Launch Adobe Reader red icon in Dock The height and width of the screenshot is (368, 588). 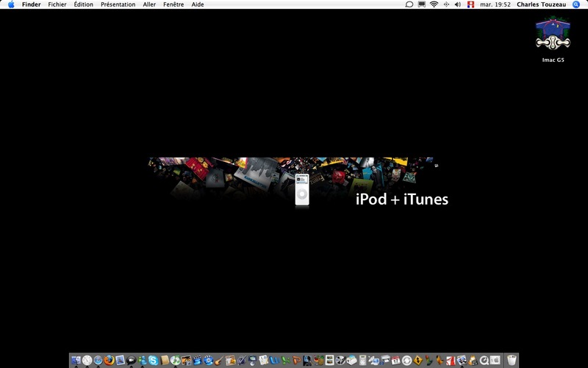[451, 360]
